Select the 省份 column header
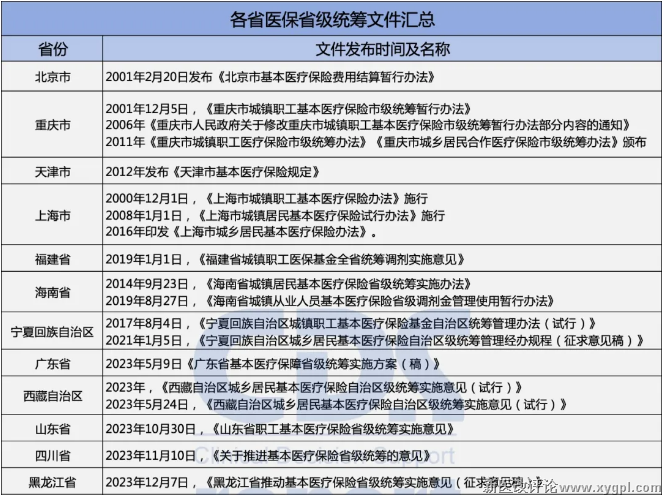The width and height of the screenshot is (664, 495). tap(52, 49)
